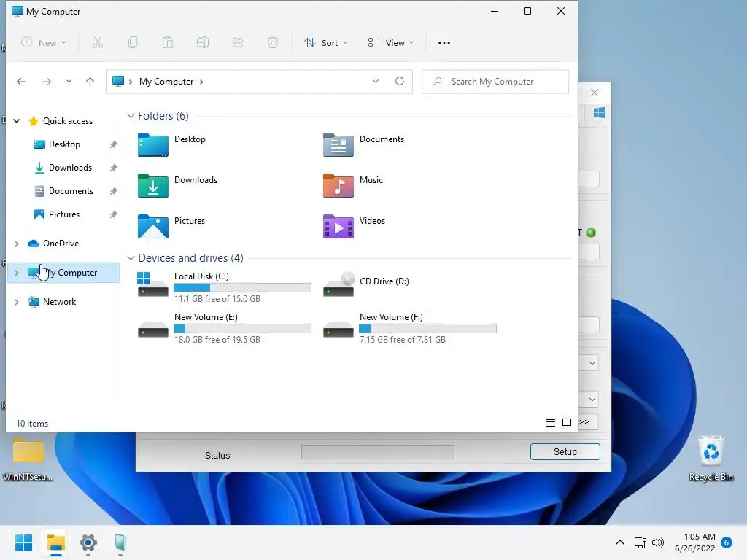
Task: Select the Music folder icon
Action: coord(338,186)
